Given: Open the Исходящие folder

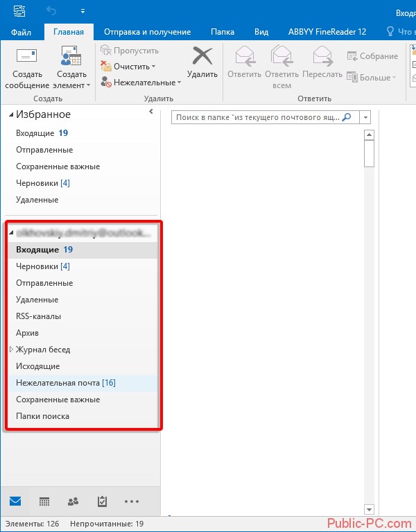Looking at the screenshot, I should coord(82,366).
